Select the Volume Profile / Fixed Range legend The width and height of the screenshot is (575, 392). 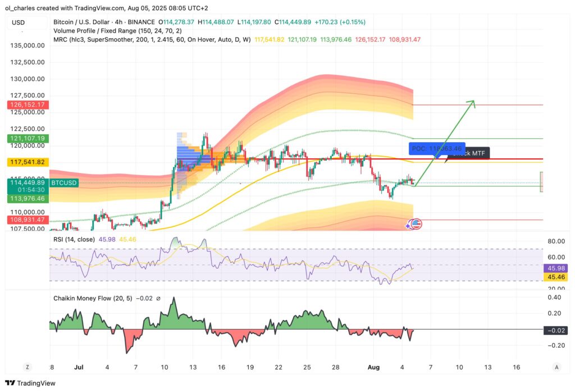coord(117,31)
